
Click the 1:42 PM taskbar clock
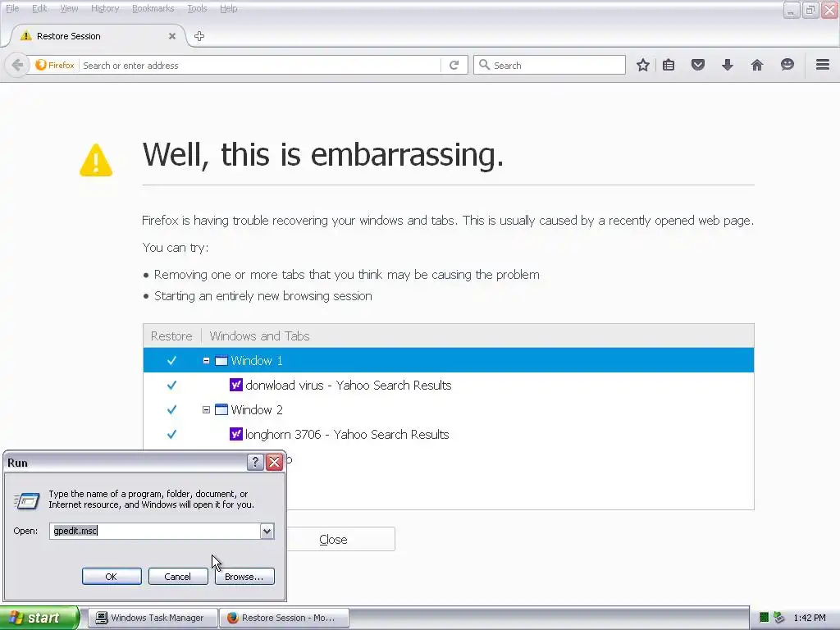pyautogui.click(x=810, y=618)
